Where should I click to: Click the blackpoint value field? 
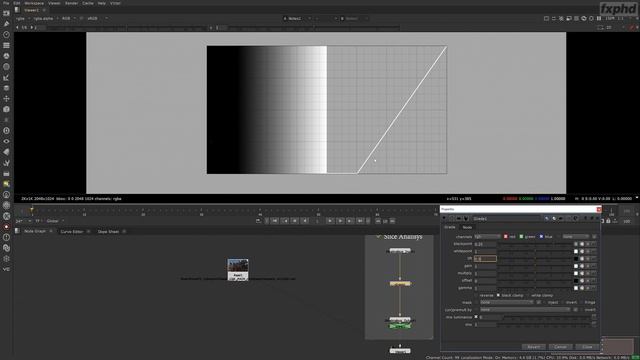click(485, 244)
